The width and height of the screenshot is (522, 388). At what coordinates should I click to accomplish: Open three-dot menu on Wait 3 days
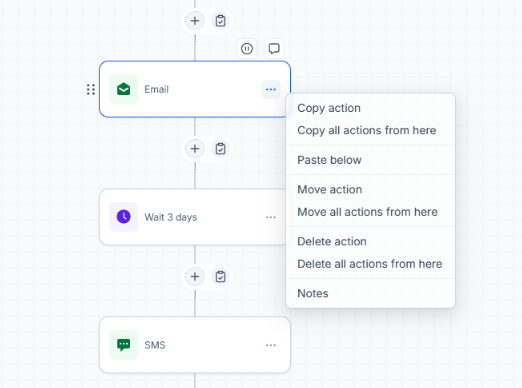pyautogui.click(x=271, y=217)
